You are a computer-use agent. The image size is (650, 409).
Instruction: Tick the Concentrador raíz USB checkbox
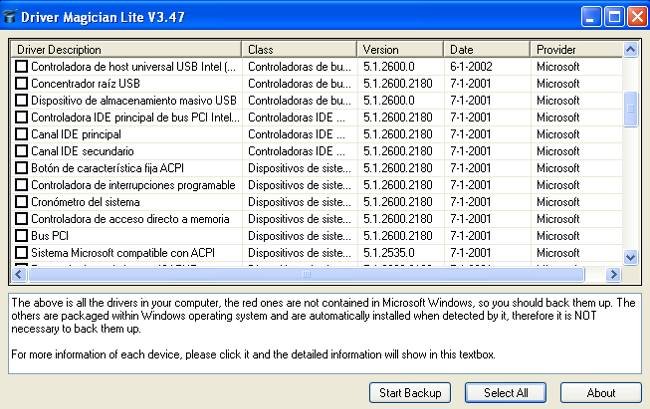[21, 84]
